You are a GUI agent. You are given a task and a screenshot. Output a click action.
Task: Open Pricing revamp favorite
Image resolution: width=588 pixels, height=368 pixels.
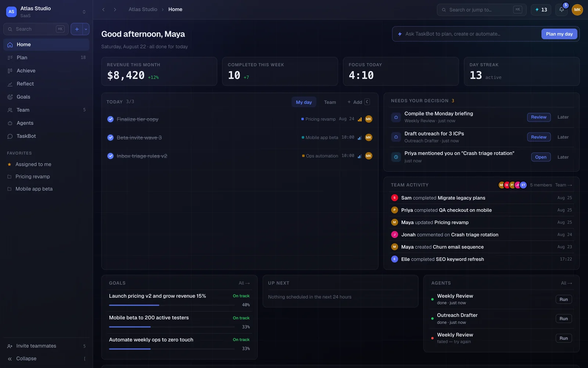(46, 177)
